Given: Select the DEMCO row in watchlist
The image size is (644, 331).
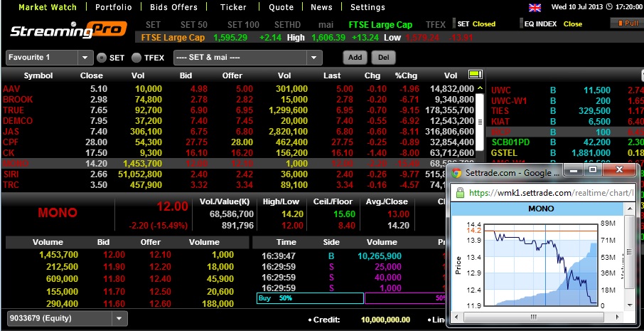Looking at the screenshot, I should (238, 120).
